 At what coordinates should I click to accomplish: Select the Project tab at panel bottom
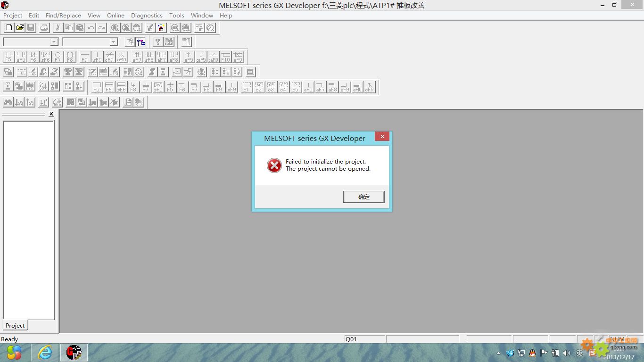pyautogui.click(x=15, y=325)
